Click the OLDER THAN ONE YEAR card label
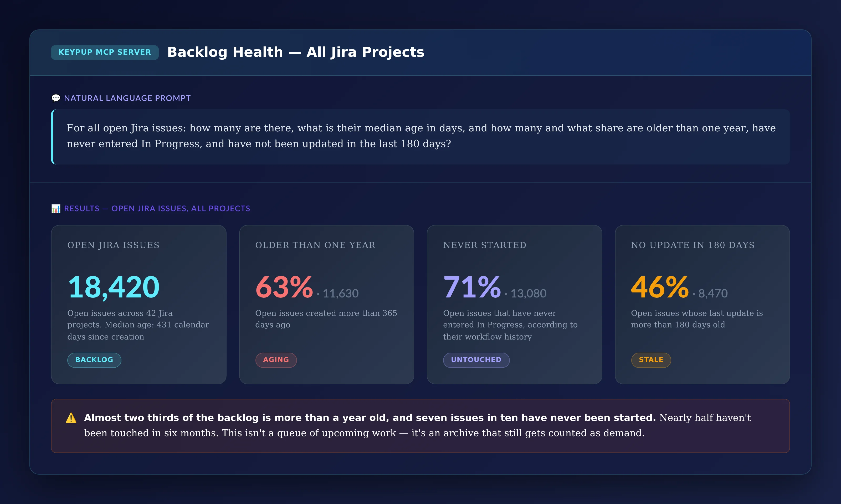The image size is (841, 504). 315,245
